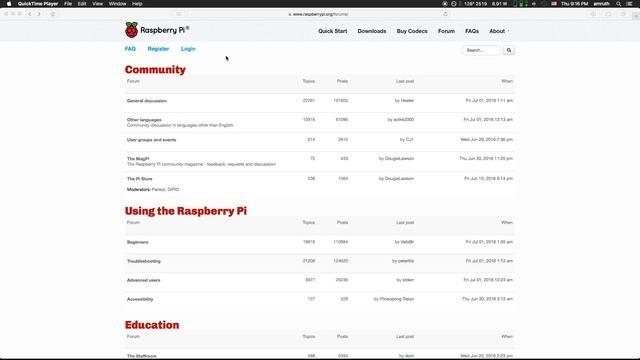Open Notification Center icon in menu bar
640x360 pixels.
pyautogui.click(x=630, y=4)
